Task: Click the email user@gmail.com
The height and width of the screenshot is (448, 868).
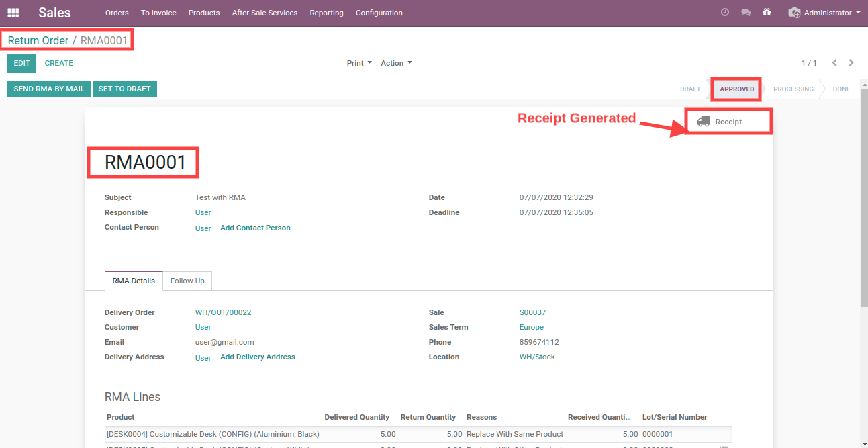Action: (225, 342)
